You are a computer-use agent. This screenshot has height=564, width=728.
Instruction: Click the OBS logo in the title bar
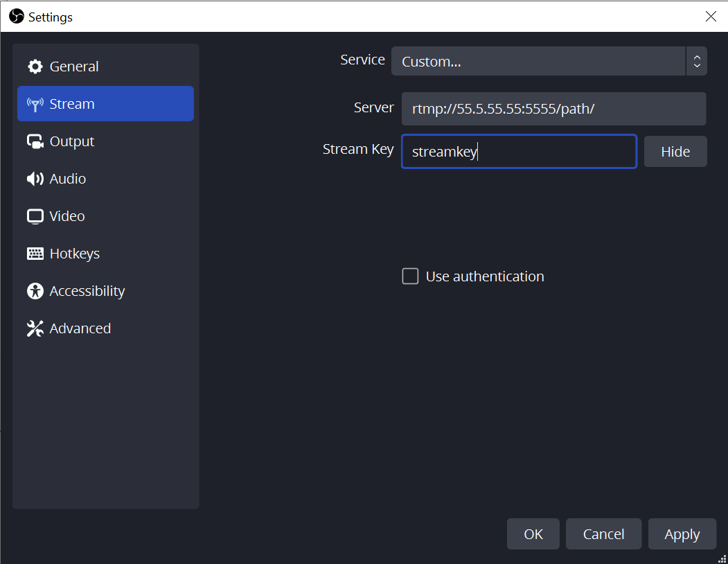tap(15, 16)
